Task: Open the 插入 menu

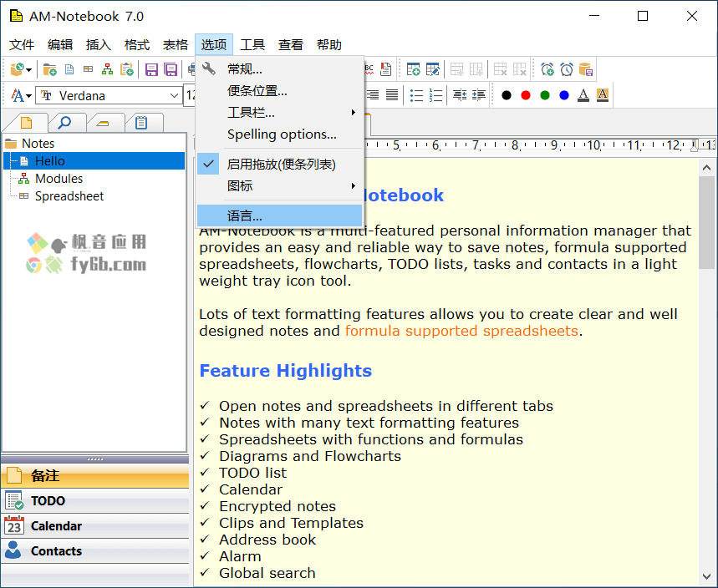Action: (x=99, y=45)
